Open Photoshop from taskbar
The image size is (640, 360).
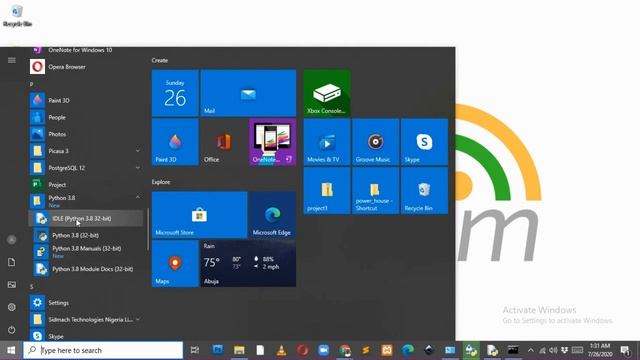click(218, 350)
